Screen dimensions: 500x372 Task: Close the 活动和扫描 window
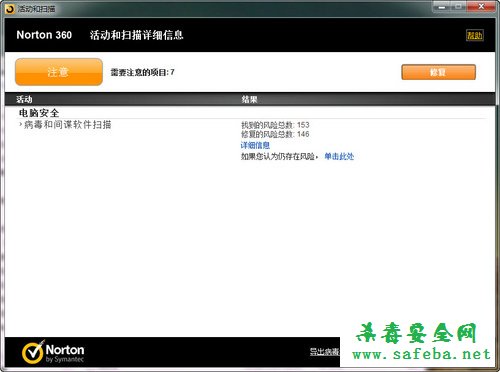click(481, 7)
